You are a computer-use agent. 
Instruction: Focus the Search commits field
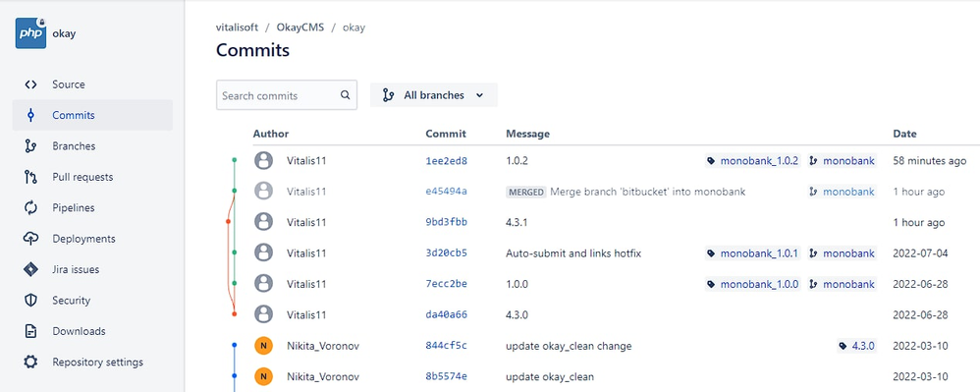[x=287, y=95]
